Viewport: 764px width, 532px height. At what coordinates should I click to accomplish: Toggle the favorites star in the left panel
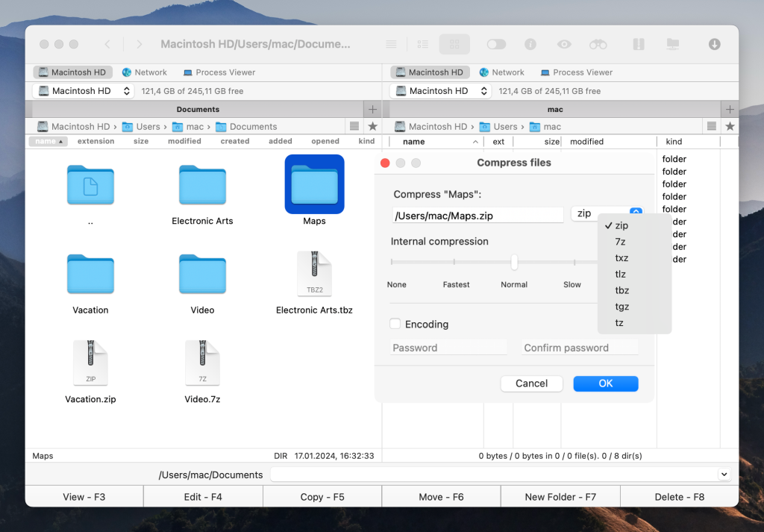pos(372,126)
